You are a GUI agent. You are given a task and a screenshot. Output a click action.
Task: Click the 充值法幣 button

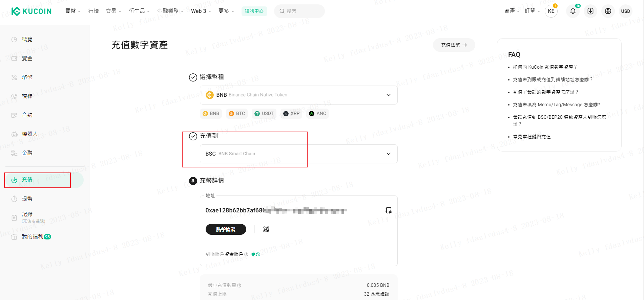pyautogui.click(x=454, y=45)
